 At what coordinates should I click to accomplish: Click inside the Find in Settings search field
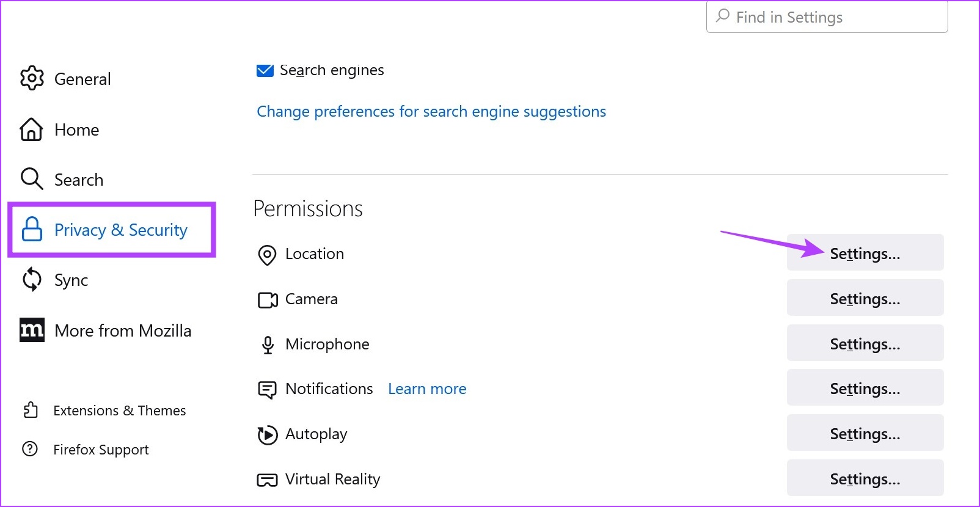pos(825,17)
